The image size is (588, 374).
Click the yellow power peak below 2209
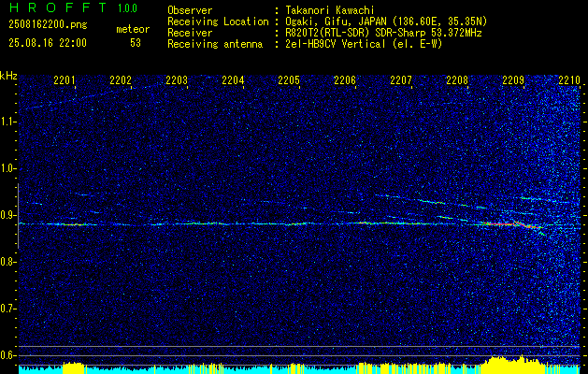[x=512, y=364]
